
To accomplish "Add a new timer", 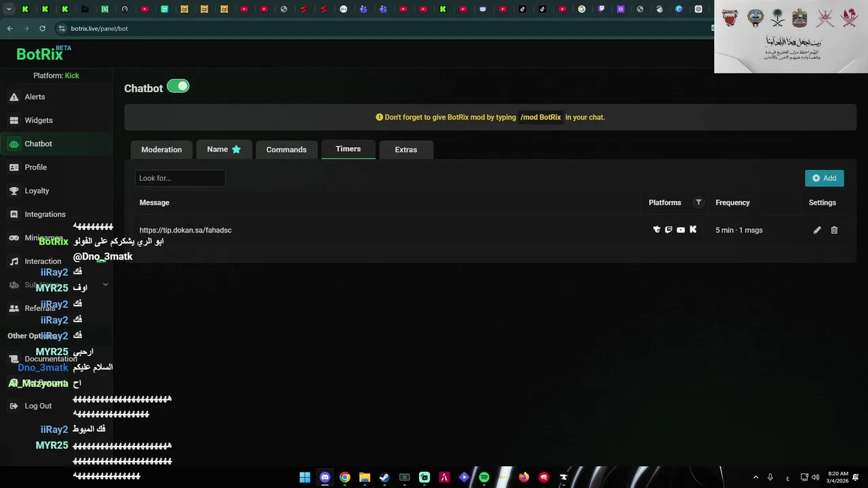I will point(825,178).
